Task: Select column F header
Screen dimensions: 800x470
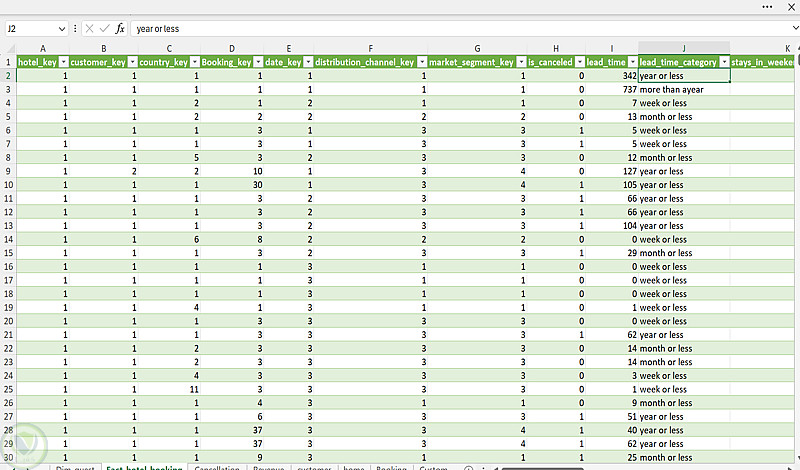Action: coord(370,48)
